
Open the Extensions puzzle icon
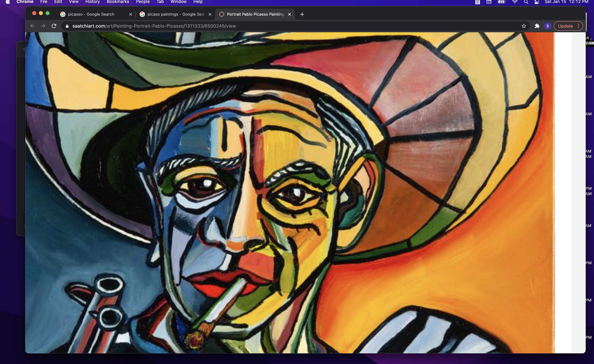coord(537,26)
